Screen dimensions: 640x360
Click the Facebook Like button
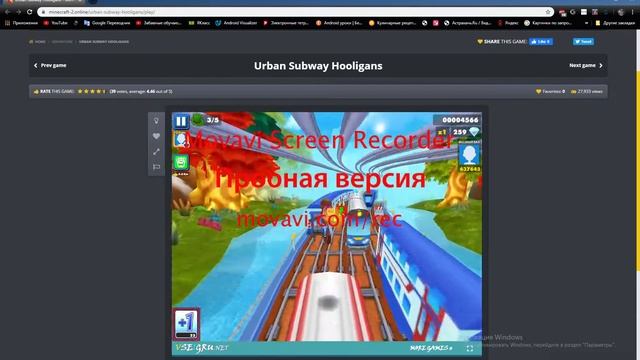(x=541, y=42)
